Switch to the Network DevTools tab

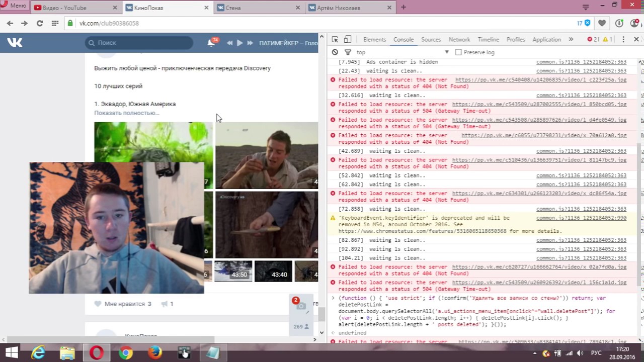tap(459, 39)
